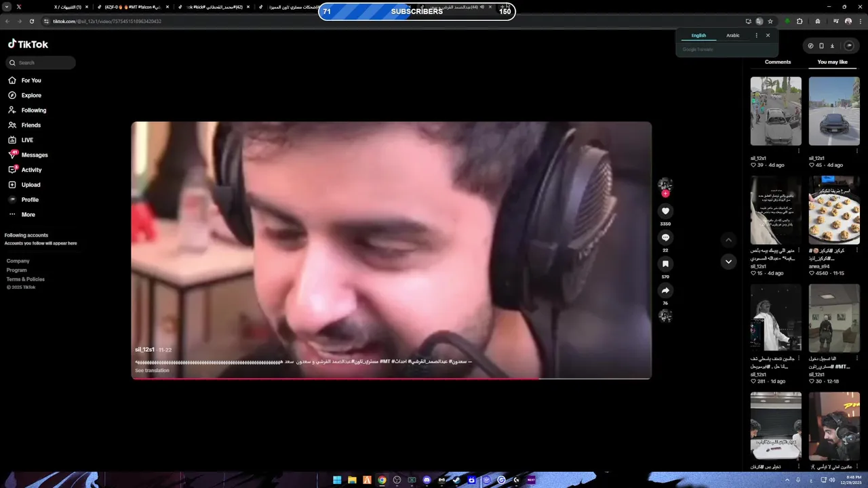
Task: Click the browser reload button
Action: 31,21
